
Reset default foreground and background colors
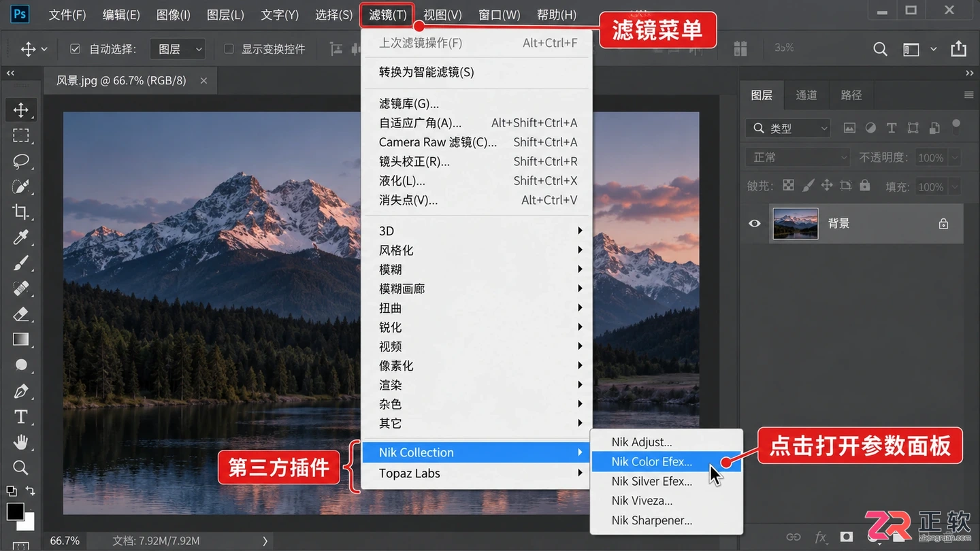pyautogui.click(x=12, y=490)
